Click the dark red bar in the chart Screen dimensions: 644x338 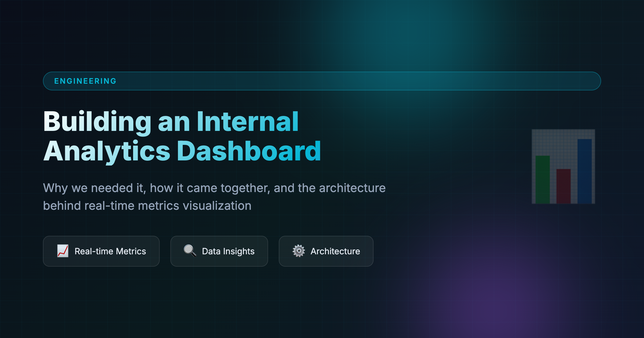click(563, 186)
